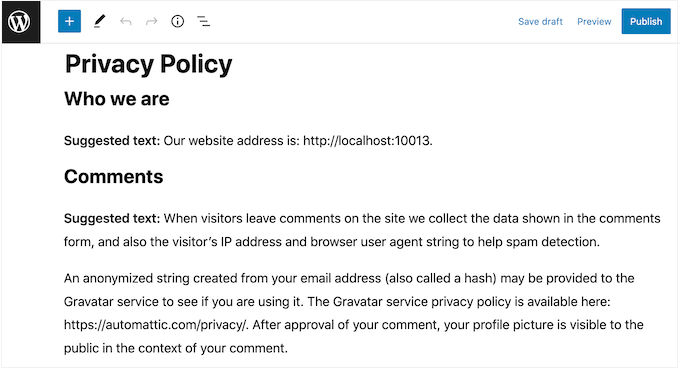Select paragraph starting 'An anonymized string'

(x=353, y=313)
